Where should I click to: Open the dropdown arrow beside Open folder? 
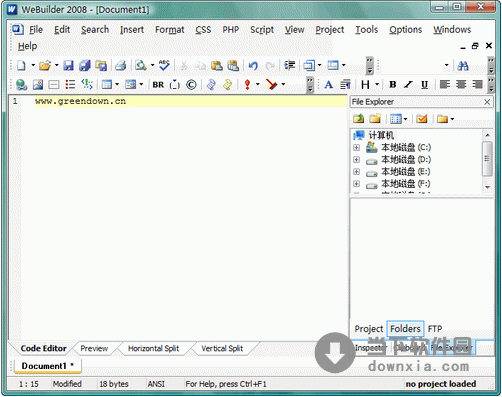click(x=57, y=65)
